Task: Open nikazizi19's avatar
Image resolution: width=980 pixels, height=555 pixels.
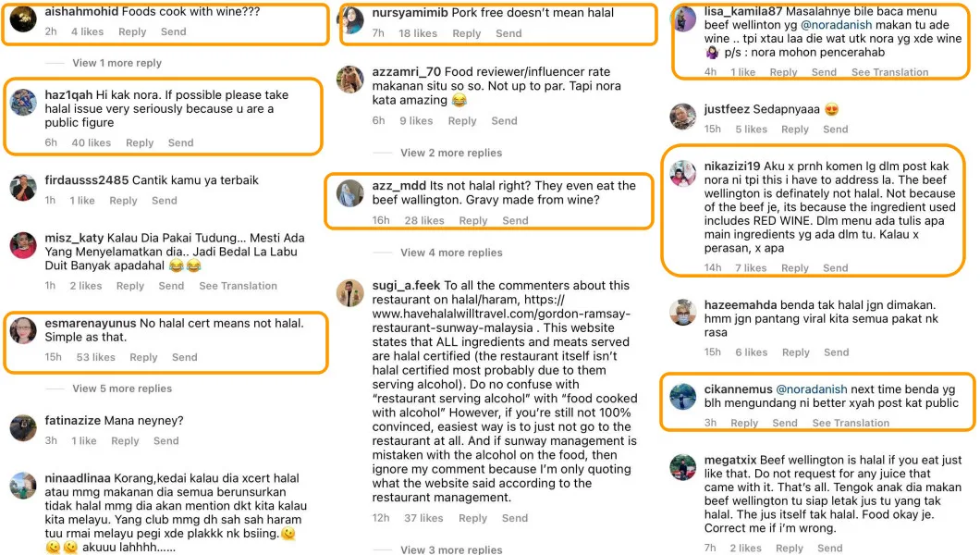Action: pos(683,173)
